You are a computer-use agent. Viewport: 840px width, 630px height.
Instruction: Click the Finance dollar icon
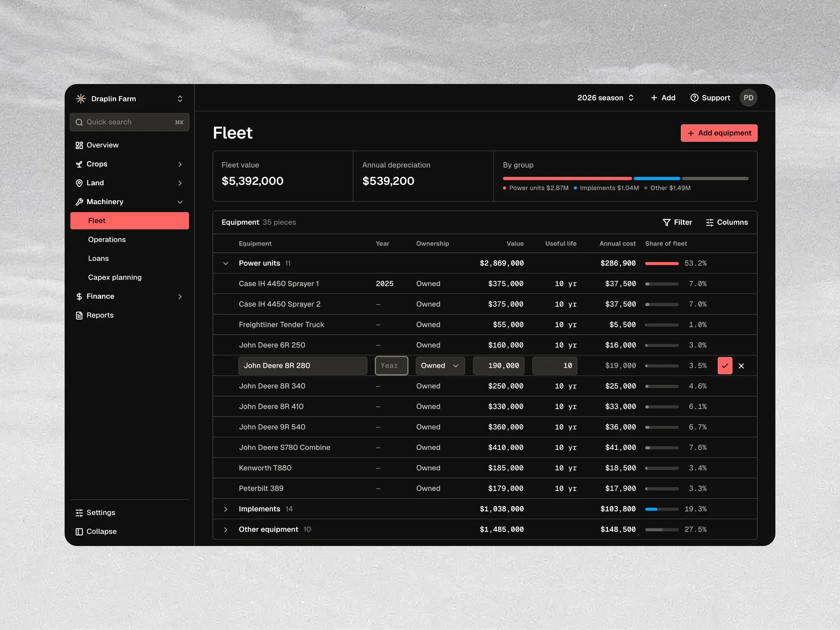(79, 297)
